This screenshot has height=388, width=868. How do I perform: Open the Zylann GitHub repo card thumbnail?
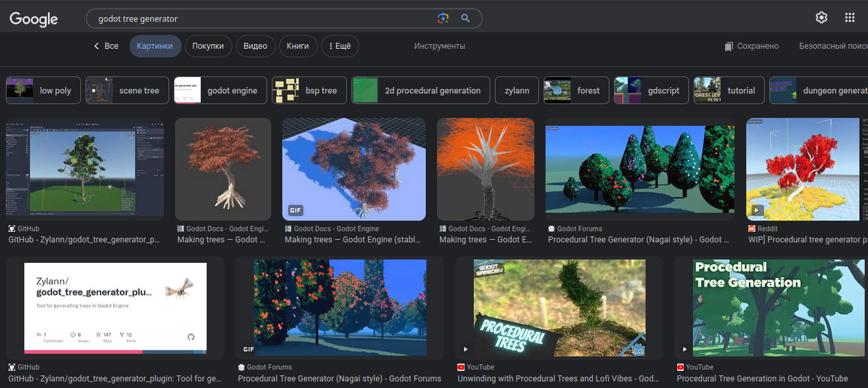click(115, 308)
